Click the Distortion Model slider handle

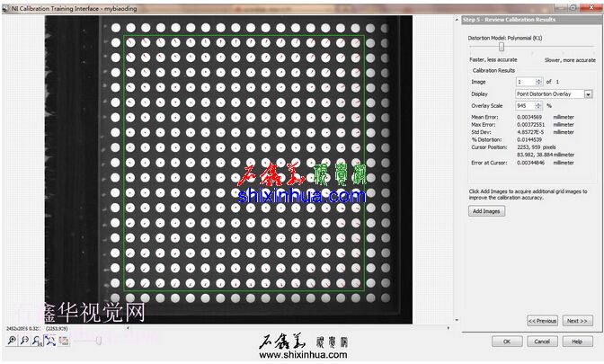coord(502,47)
